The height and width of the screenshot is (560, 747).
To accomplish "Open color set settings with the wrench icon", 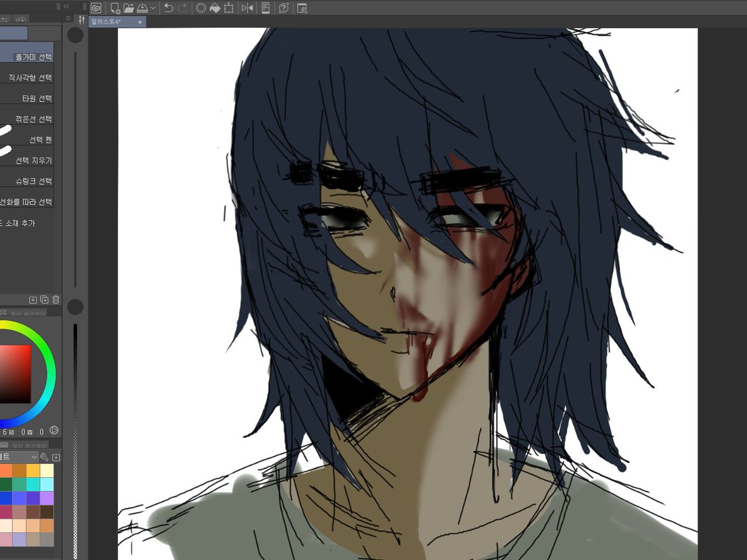I will click(45, 457).
